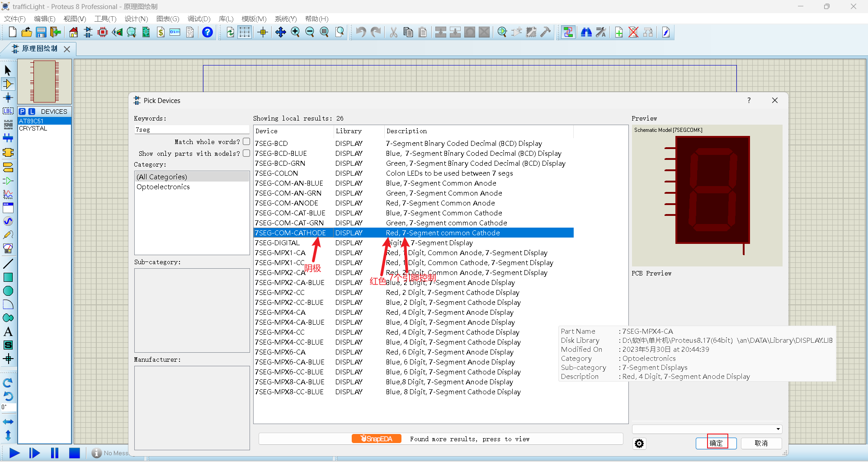
Task: Select the 2D text 'A' tool
Action: click(8, 331)
